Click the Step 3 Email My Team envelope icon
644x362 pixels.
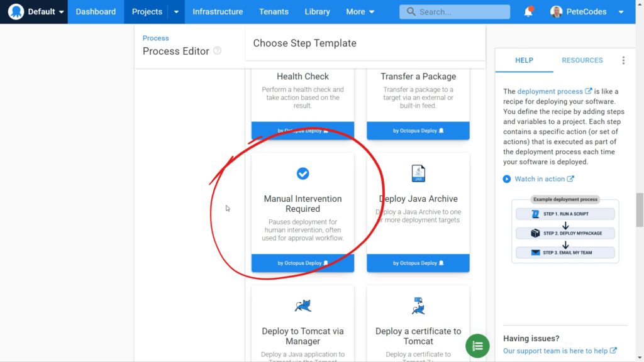(x=536, y=253)
